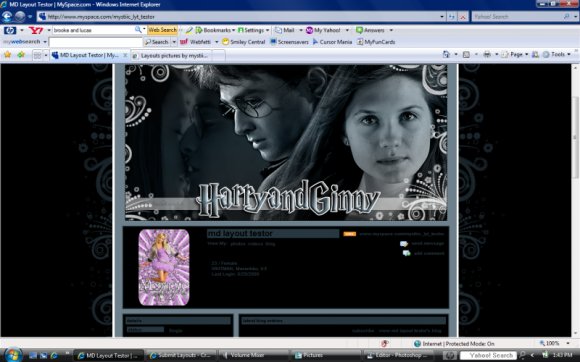Expand the Mail dropdown arrow
The width and height of the screenshot is (580, 362).
coord(301,30)
